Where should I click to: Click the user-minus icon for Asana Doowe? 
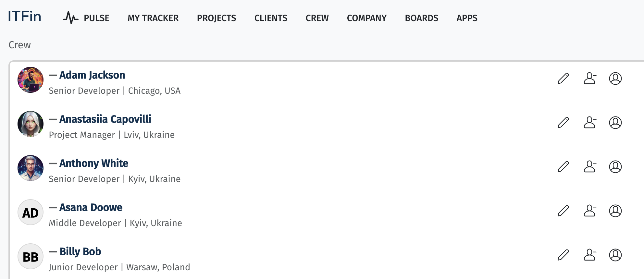click(x=590, y=211)
